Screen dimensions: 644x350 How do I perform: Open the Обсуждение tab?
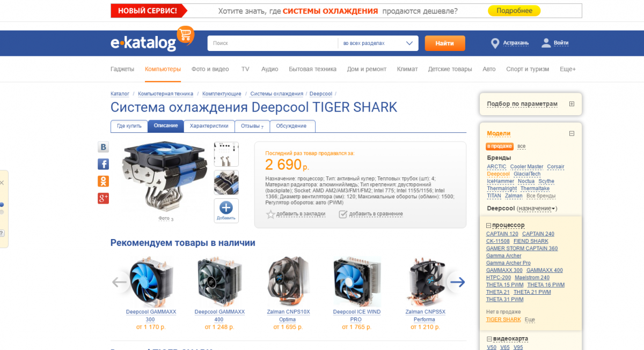(292, 126)
